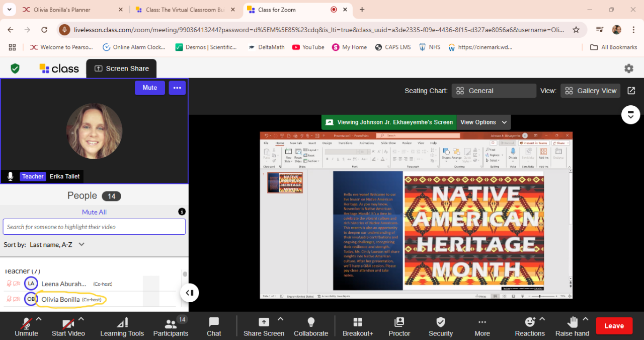Click the round collapse chevron above shared screen
This screenshot has height=340, width=644.
630,114
